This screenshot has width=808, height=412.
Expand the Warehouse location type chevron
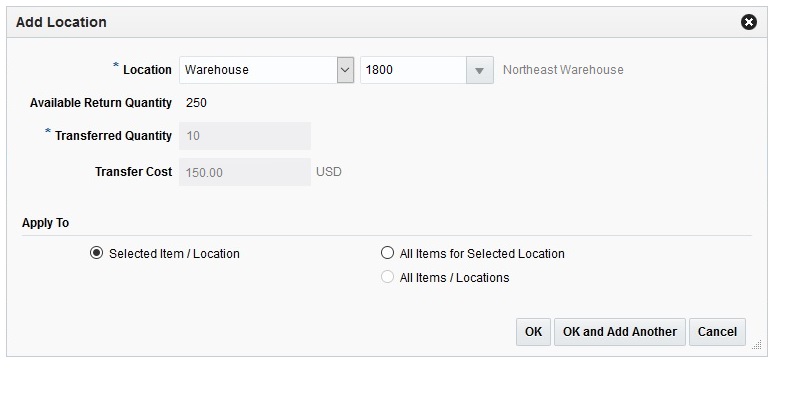(x=345, y=70)
